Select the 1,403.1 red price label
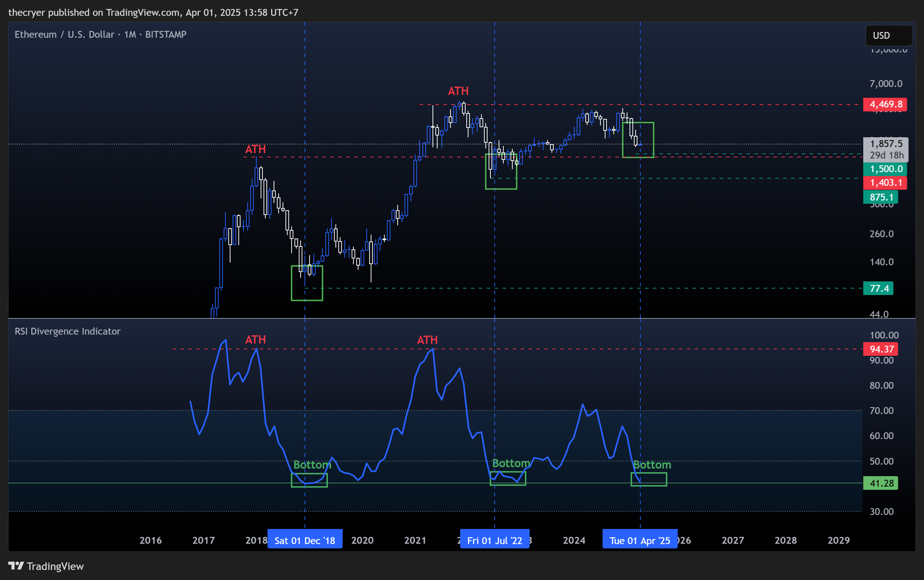This screenshot has height=580, width=924. tap(885, 183)
